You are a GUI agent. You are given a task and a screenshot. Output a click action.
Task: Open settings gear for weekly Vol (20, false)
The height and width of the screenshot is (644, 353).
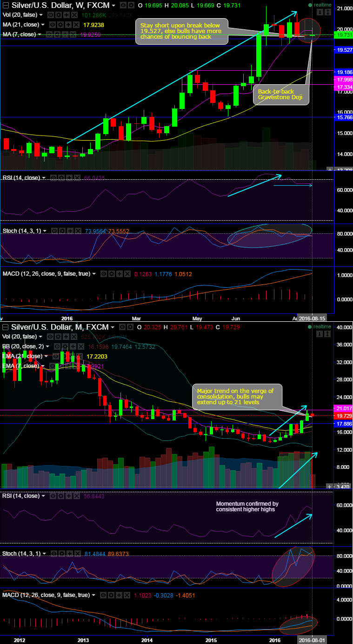click(x=59, y=15)
